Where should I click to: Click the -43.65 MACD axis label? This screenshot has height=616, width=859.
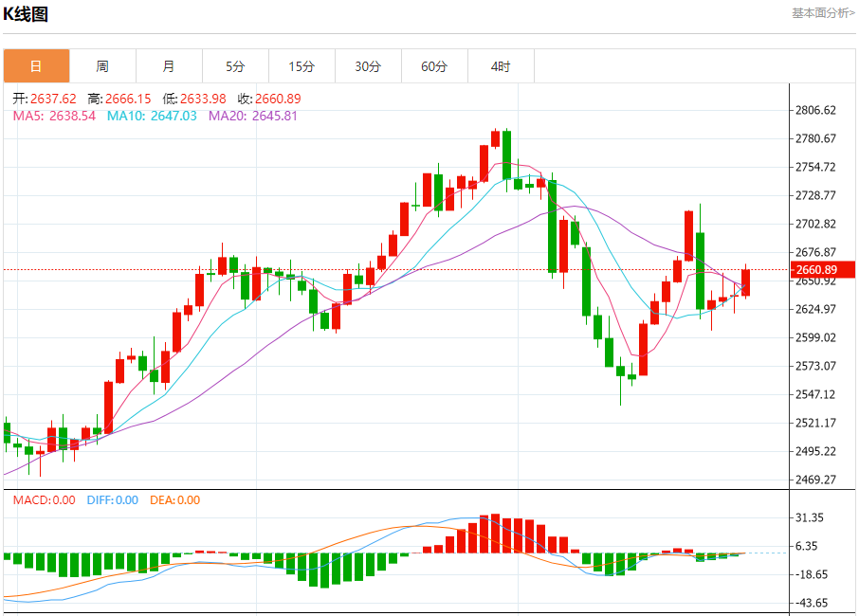tap(811, 603)
